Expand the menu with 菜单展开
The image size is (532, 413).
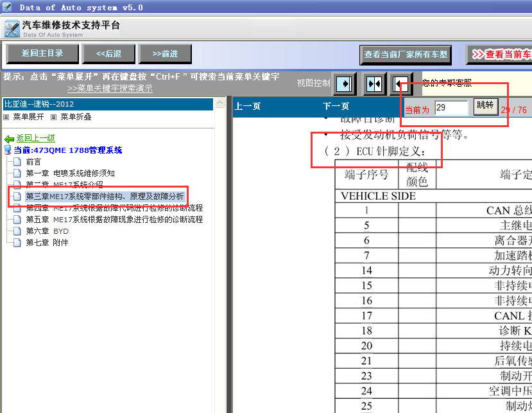[28, 117]
